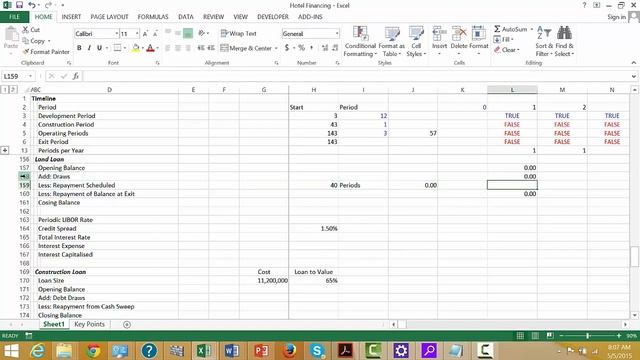Switch to the DATA tab
The width and height of the screenshot is (640, 360).
(186, 17)
